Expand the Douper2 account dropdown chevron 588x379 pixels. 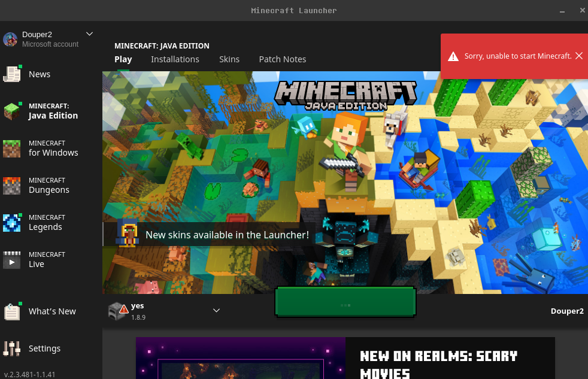(89, 34)
